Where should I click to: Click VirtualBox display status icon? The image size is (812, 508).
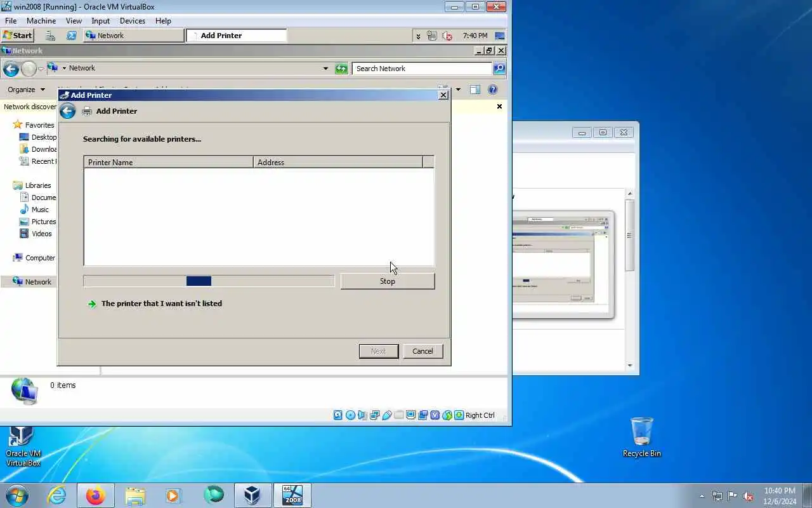410,415
